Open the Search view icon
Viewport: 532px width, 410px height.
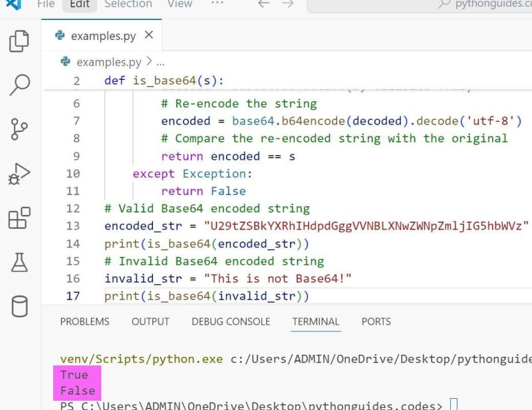coord(18,86)
